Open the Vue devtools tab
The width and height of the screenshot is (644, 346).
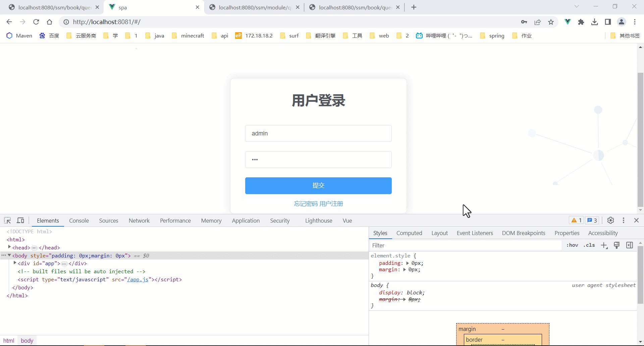(x=347, y=221)
